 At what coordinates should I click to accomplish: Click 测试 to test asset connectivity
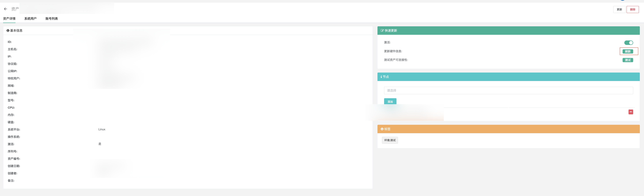628,60
